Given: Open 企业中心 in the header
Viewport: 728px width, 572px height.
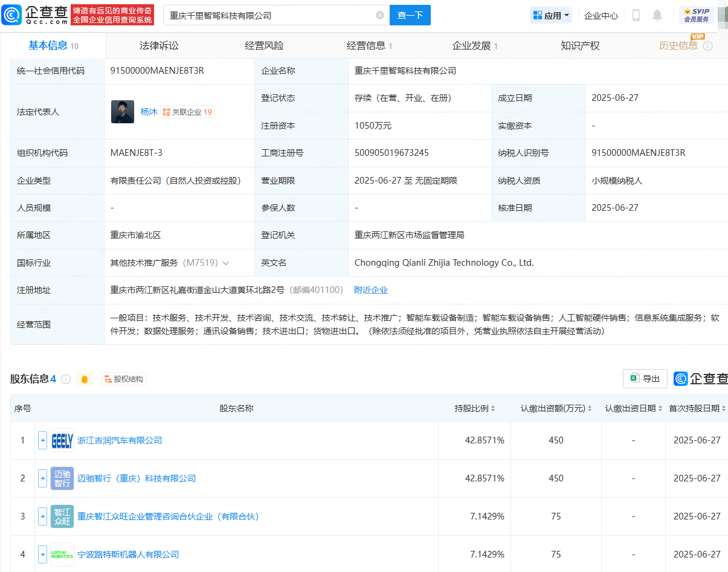Looking at the screenshot, I should tap(601, 16).
